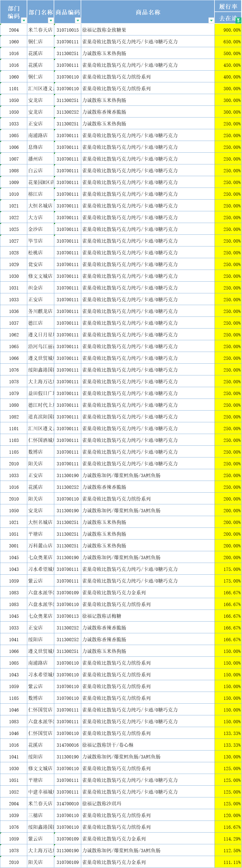
Task: Open the 部门编码 column filter dropdown
Action: point(24,20)
